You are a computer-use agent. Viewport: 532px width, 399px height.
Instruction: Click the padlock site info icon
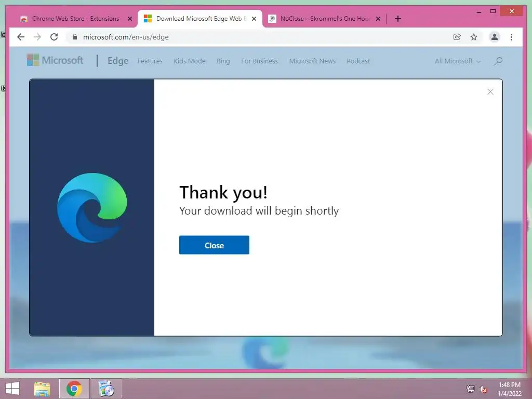coord(75,37)
